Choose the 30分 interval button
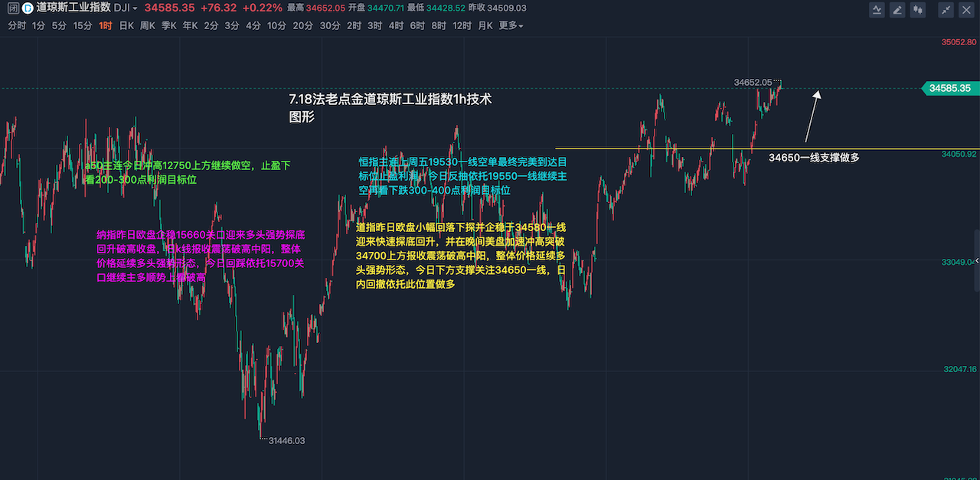The image size is (980, 480). (x=330, y=25)
